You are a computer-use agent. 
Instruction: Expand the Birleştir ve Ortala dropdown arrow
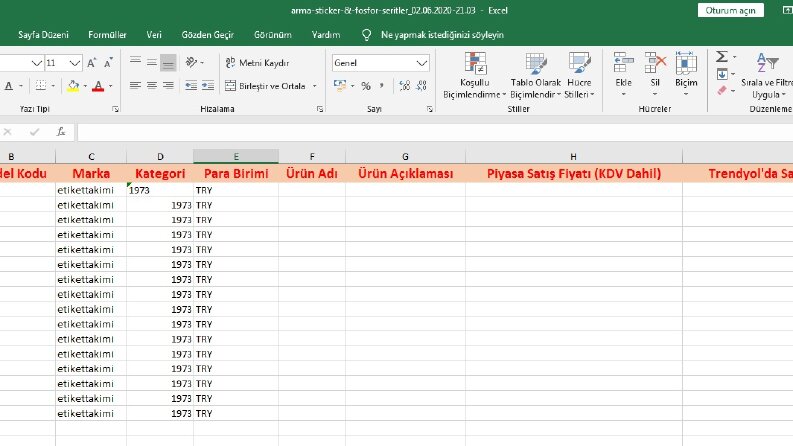[315, 86]
